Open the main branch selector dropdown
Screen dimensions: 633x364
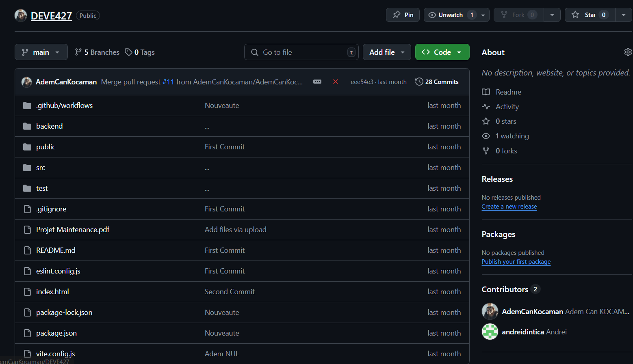pos(41,52)
